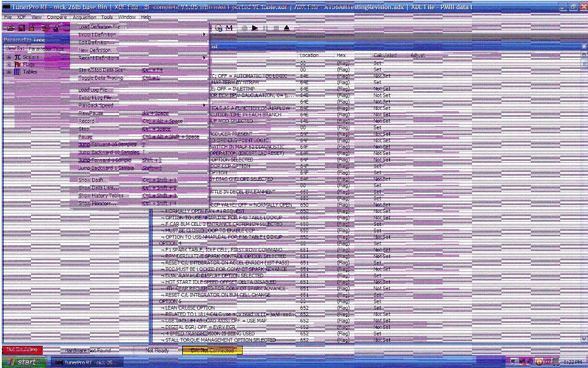Click the DA: Not Connected status indicator

coord(212,350)
